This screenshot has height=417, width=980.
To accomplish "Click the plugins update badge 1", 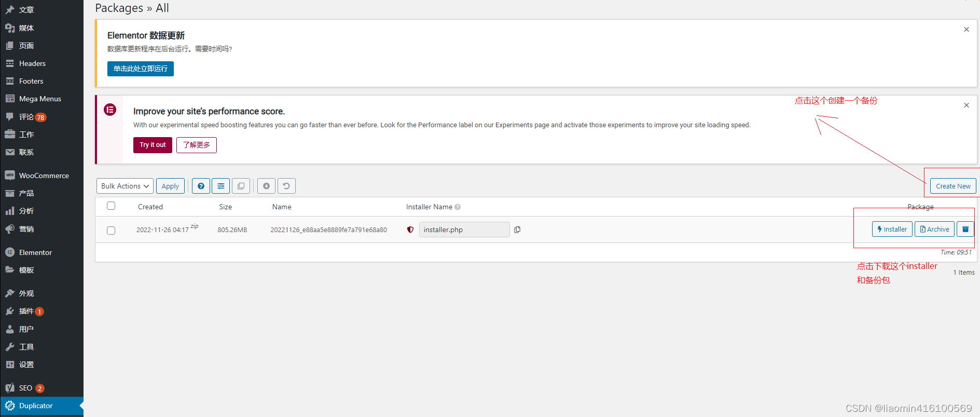I will [39, 312].
